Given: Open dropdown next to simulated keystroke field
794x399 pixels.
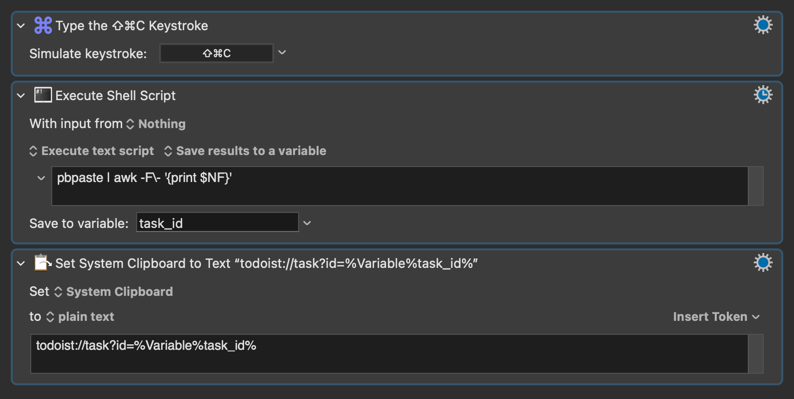Looking at the screenshot, I should point(282,52).
